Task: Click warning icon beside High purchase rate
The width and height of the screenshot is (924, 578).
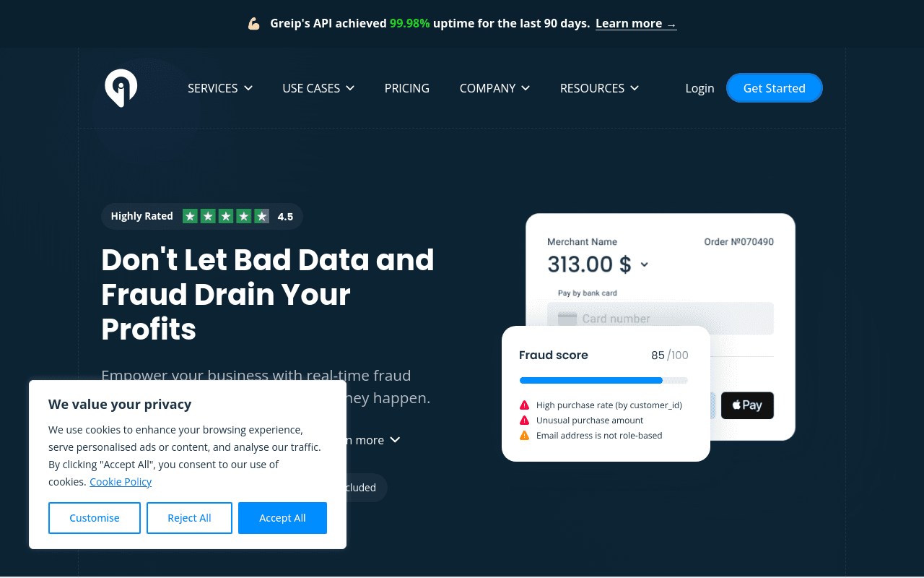Action: click(525, 405)
